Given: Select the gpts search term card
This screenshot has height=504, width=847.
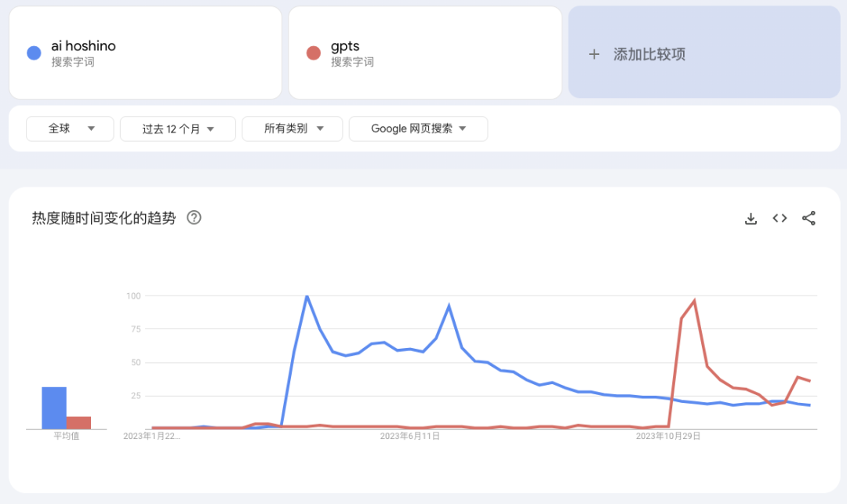Looking at the screenshot, I should pos(425,53).
